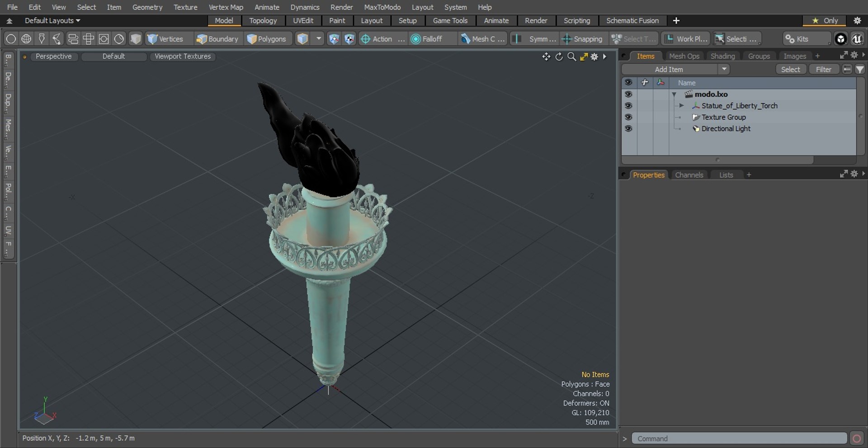868x448 pixels.
Task: Open the Add Item dropdown arrow
Action: 724,69
